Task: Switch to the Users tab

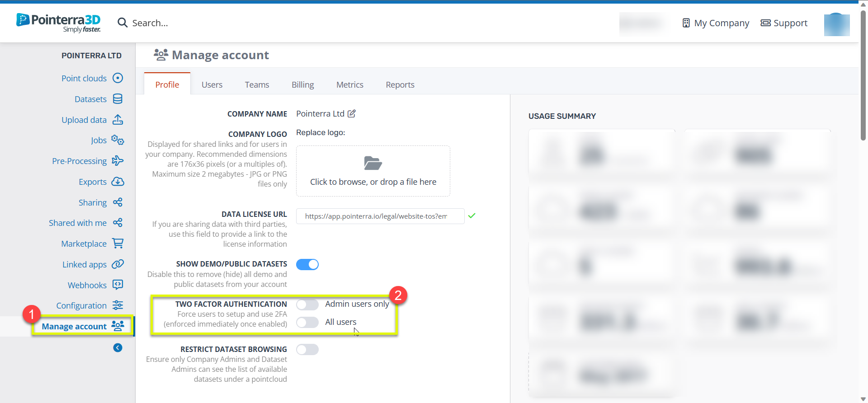Action: [212, 84]
